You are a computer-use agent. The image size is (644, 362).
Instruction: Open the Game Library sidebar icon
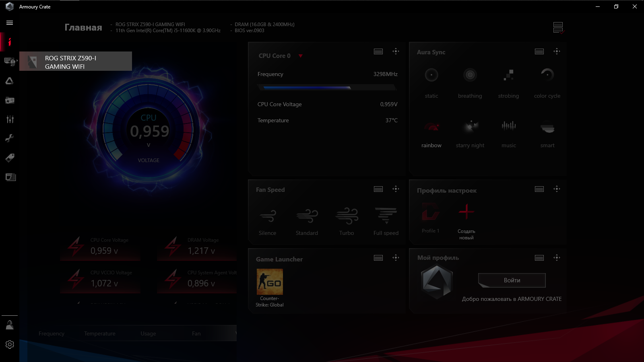[10, 100]
